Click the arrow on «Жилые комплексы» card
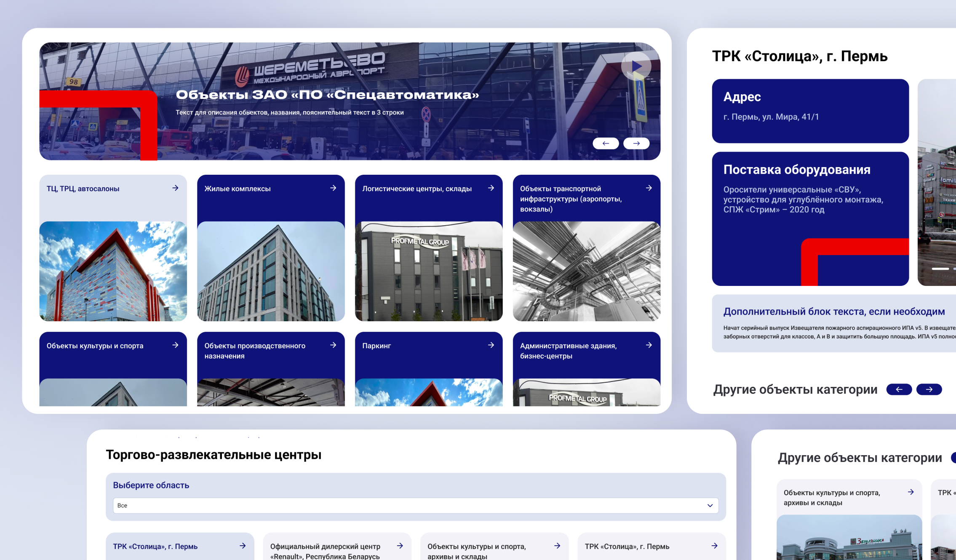The height and width of the screenshot is (560, 956). (333, 188)
